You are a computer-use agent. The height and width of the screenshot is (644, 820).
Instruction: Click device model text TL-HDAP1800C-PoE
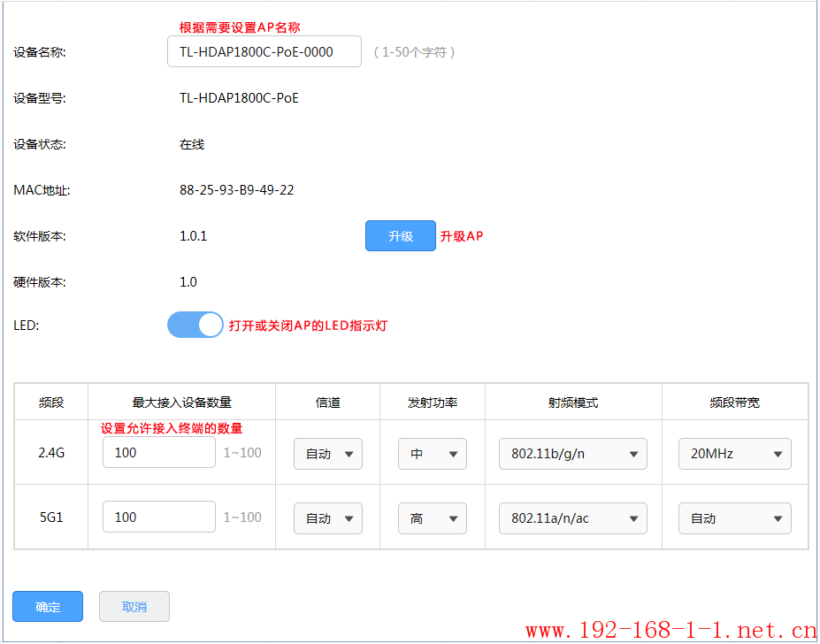239,98
